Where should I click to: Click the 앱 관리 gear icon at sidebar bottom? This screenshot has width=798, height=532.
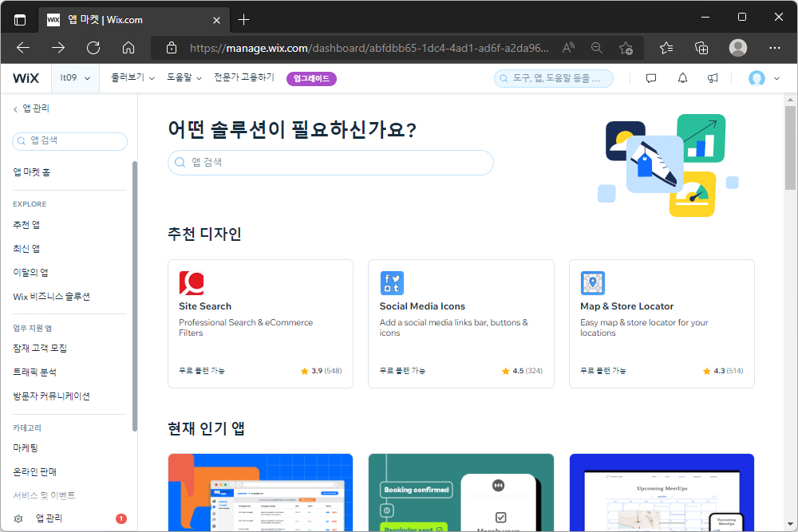[18, 518]
